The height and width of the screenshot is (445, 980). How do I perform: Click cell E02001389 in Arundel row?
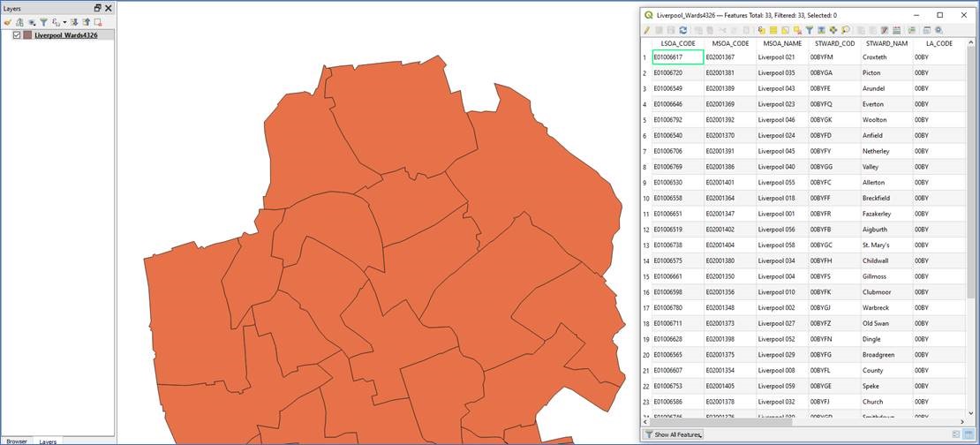730,89
